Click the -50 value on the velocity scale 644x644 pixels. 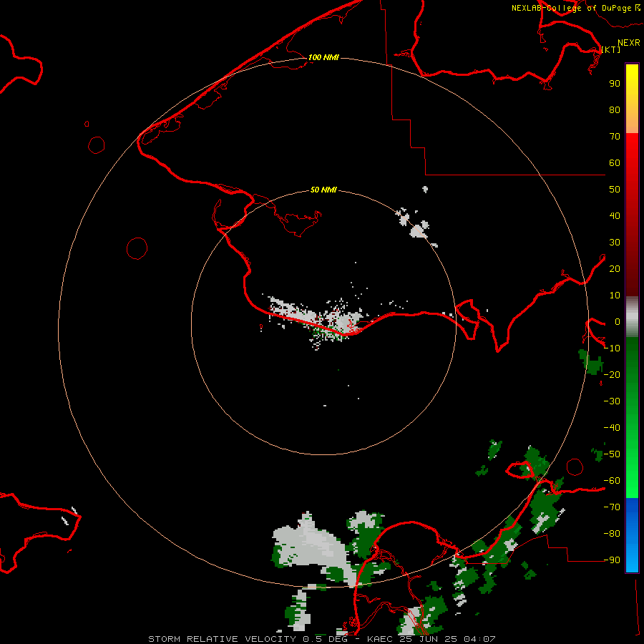click(x=612, y=454)
